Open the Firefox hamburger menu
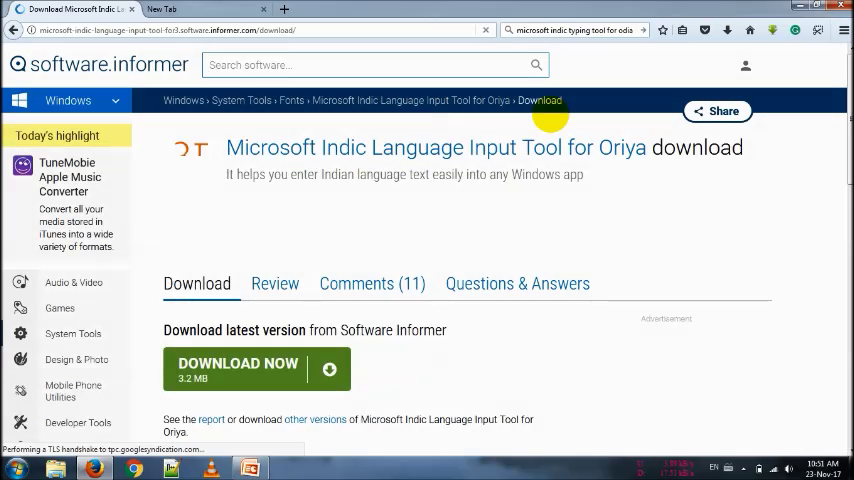 coord(844,30)
